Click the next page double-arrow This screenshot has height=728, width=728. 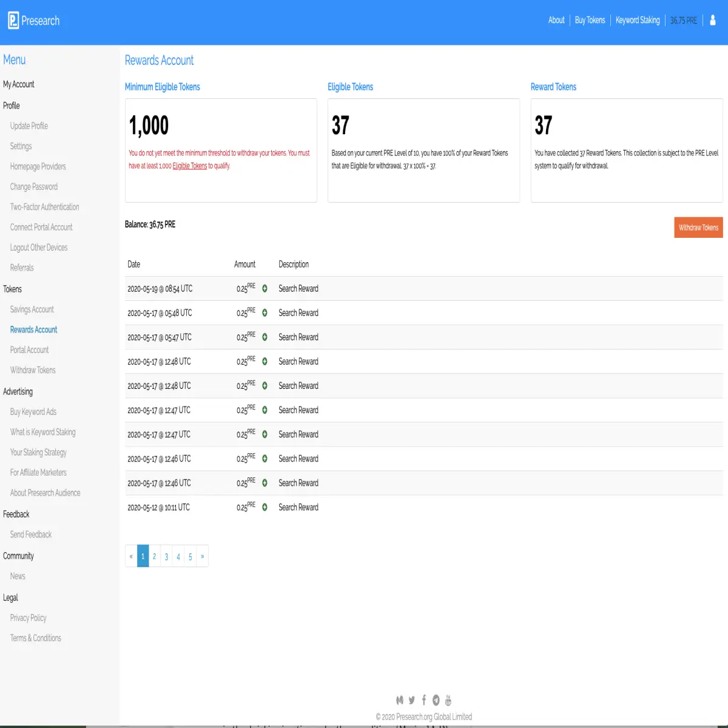pyautogui.click(x=203, y=556)
